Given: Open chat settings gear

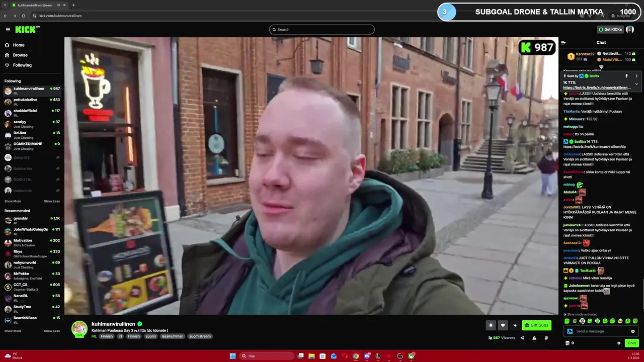Looking at the screenshot, I should pyautogui.click(x=619, y=343).
